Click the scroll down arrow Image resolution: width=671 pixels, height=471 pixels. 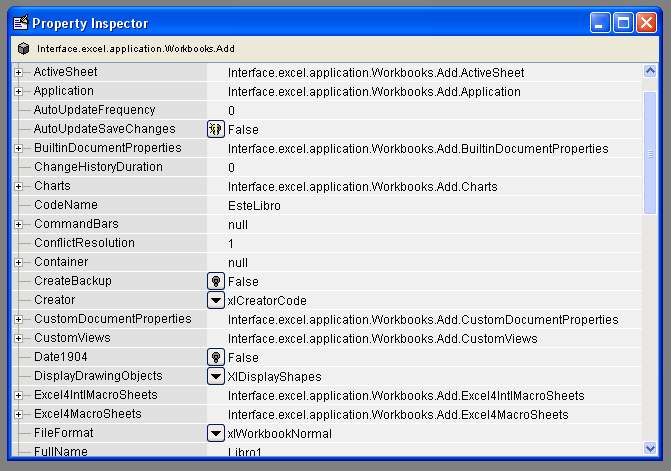pos(650,448)
